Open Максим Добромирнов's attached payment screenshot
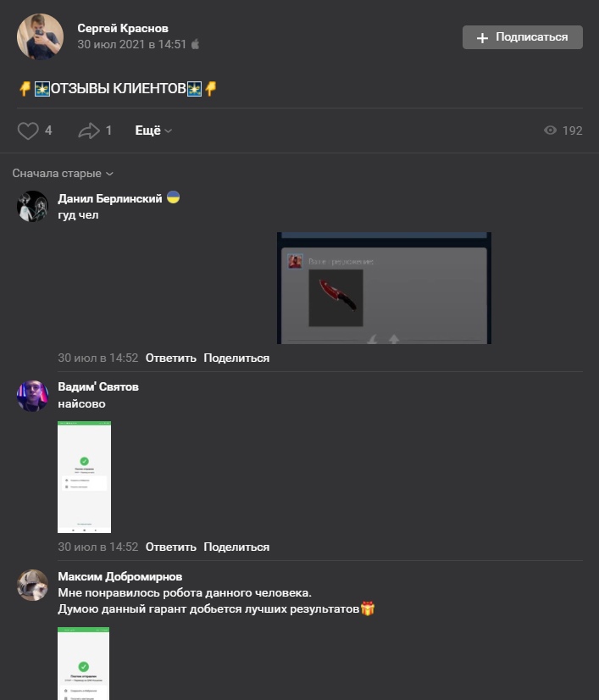599x700 pixels. point(84,664)
